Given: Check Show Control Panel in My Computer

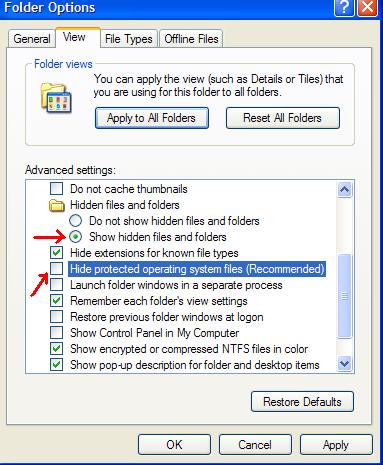Looking at the screenshot, I should pos(56,333).
